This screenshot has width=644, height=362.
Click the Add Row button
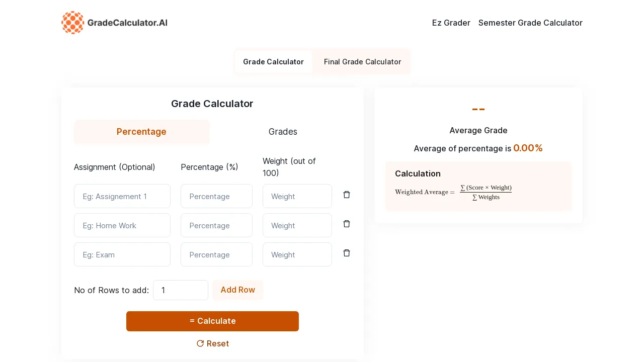(237, 290)
